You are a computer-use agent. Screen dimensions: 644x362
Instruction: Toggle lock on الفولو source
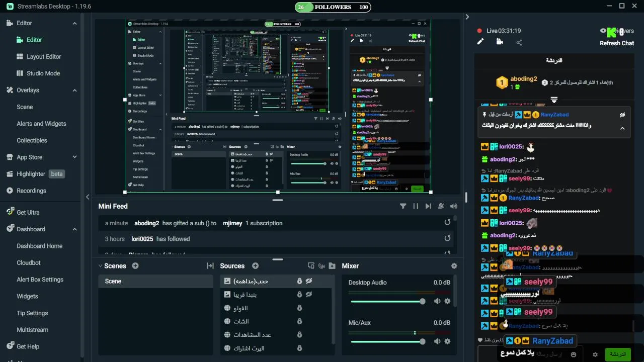(299, 308)
